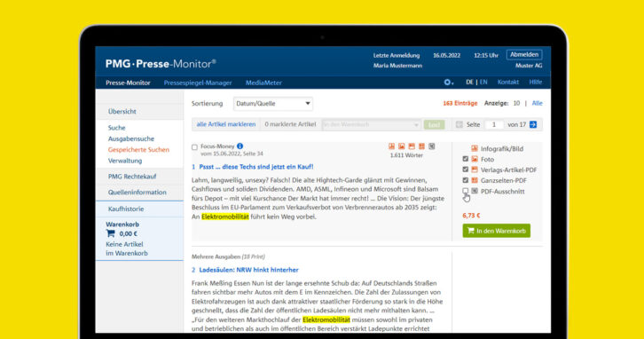This screenshot has height=339, width=644.
Task: Open article Ladesäulen: NRW hinkt hinterher
Action: [x=248, y=270]
